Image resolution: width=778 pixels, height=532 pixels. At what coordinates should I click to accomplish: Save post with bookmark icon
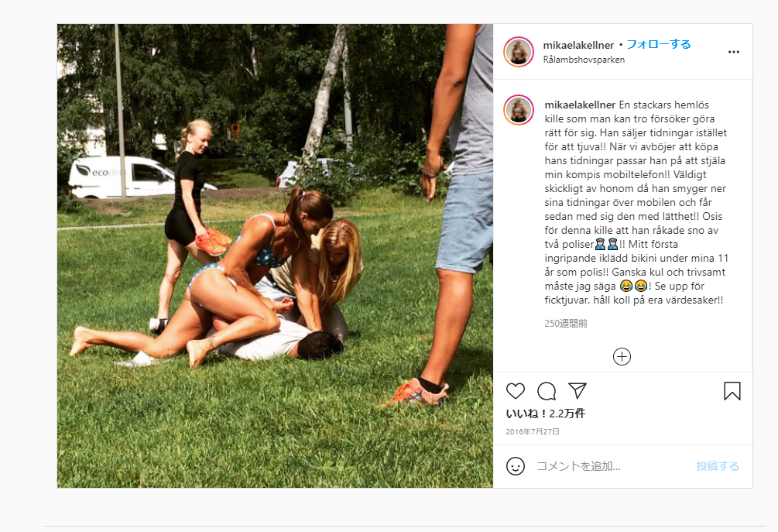732,391
